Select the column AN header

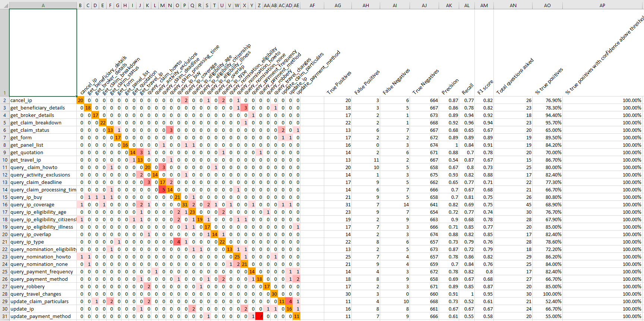point(513,6)
